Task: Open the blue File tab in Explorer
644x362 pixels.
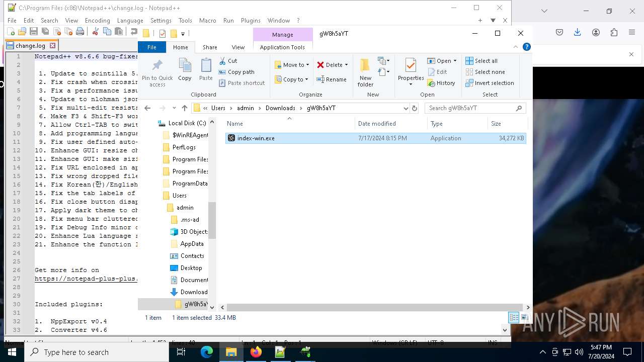Action: [x=152, y=47]
